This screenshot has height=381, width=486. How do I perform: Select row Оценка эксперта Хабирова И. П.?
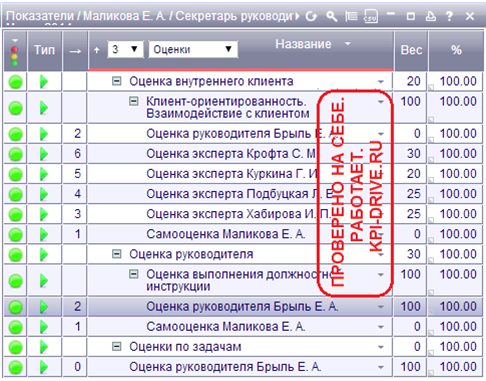pyautogui.click(x=243, y=214)
